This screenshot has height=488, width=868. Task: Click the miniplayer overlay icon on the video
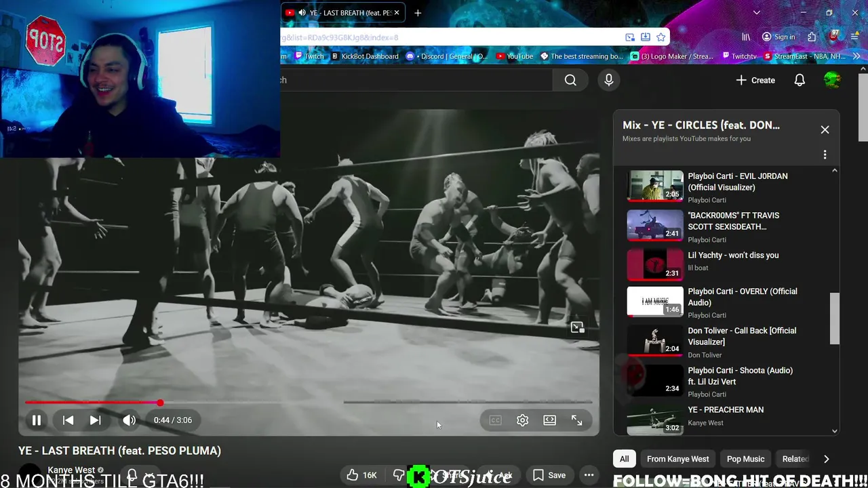coord(577,327)
